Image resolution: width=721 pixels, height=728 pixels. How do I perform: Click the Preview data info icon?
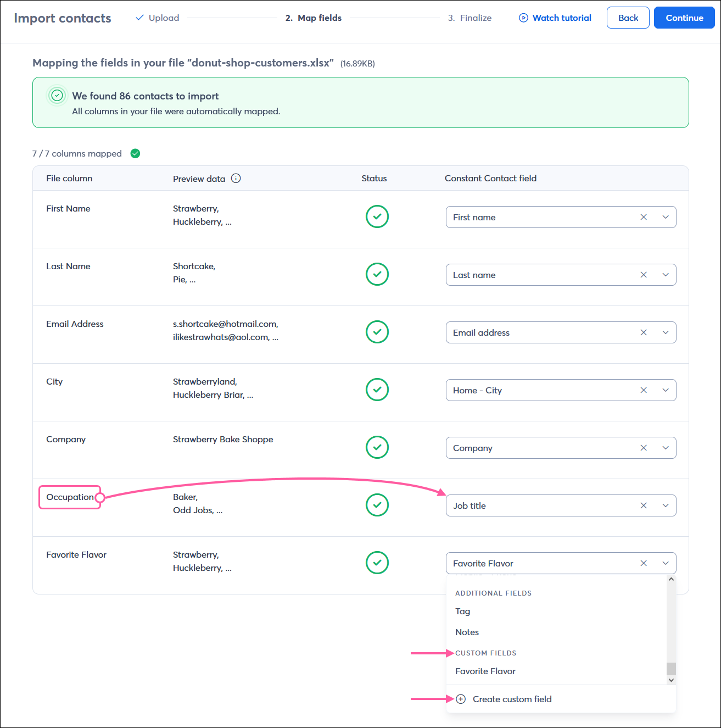click(236, 178)
